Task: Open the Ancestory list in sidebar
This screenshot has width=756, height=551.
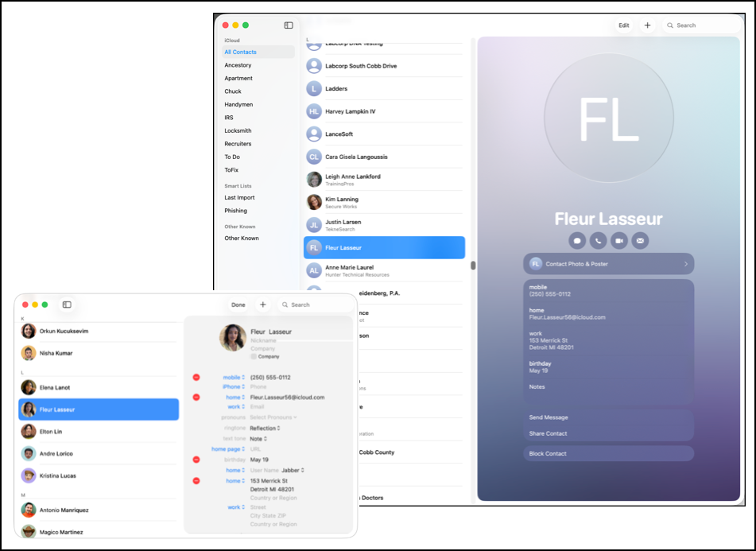Action: [x=238, y=65]
